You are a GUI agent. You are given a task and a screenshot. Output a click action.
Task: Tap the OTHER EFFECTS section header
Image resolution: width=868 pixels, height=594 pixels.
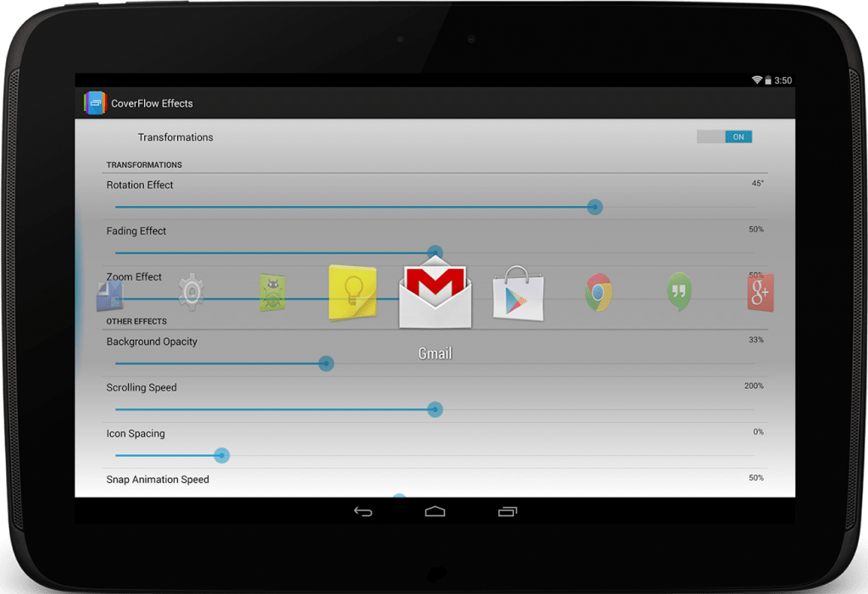(x=136, y=322)
